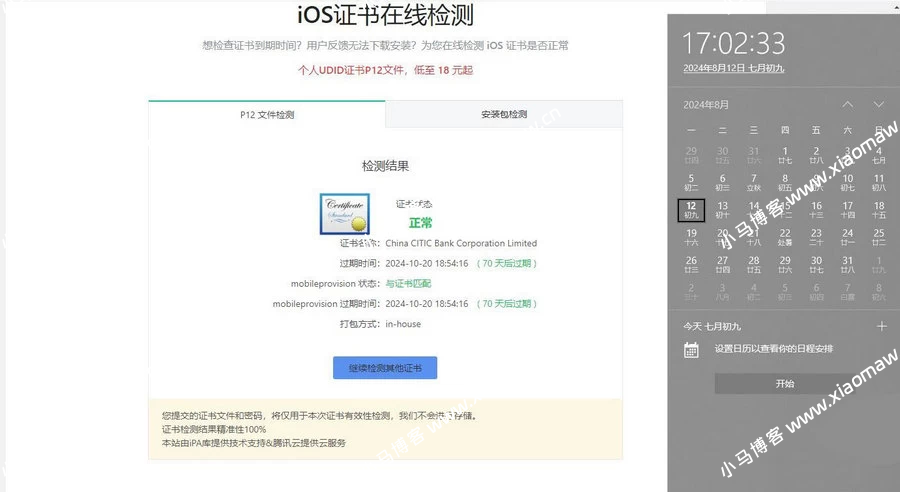Viewport: 900px width, 492px height.
Task: Select August 25 in the calendar
Action: 879,237
